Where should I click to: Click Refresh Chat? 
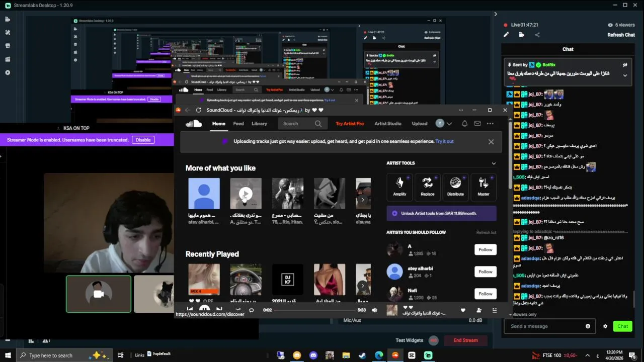(x=621, y=35)
